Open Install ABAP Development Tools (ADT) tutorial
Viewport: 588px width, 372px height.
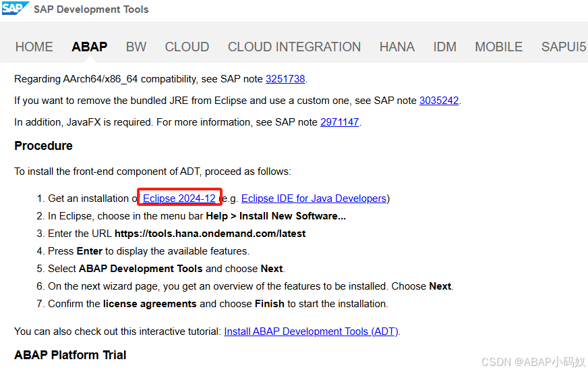coord(311,331)
